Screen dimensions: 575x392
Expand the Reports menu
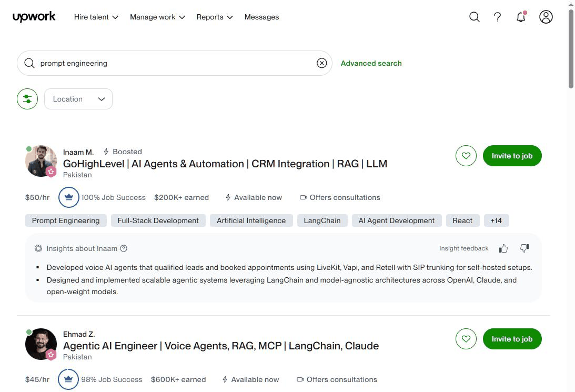(x=215, y=17)
